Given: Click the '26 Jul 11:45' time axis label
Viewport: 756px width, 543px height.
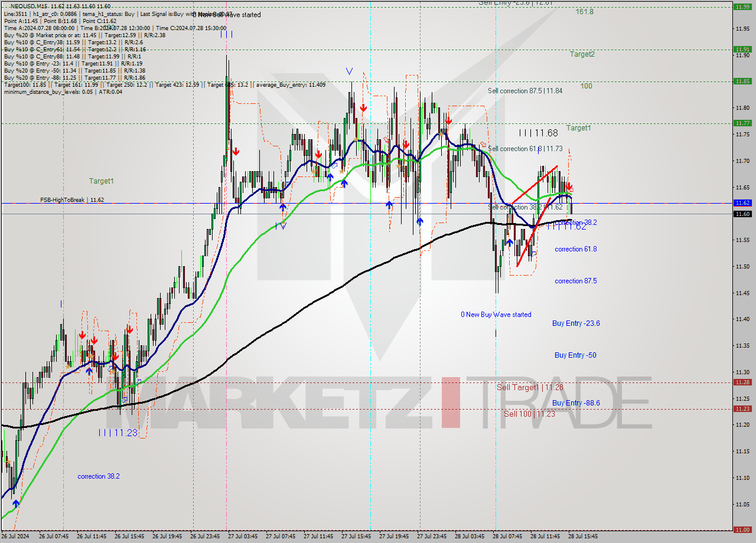Looking at the screenshot, I should pos(92,537).
